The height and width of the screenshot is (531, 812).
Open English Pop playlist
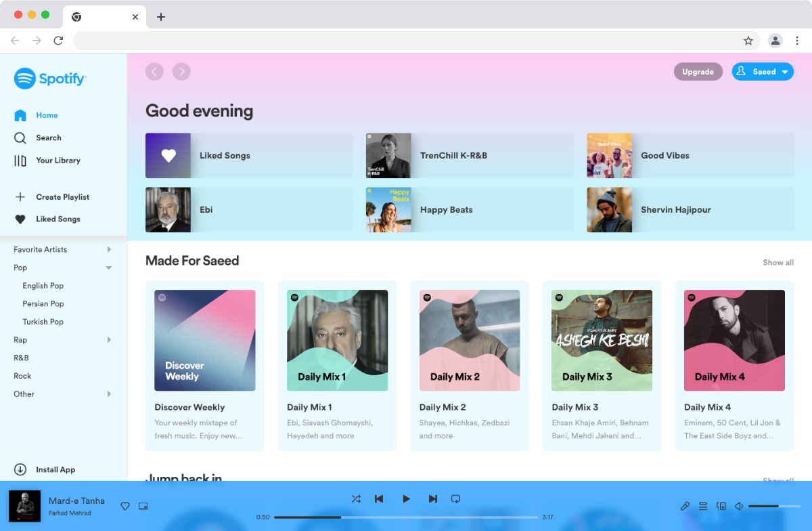click(43, 286)
